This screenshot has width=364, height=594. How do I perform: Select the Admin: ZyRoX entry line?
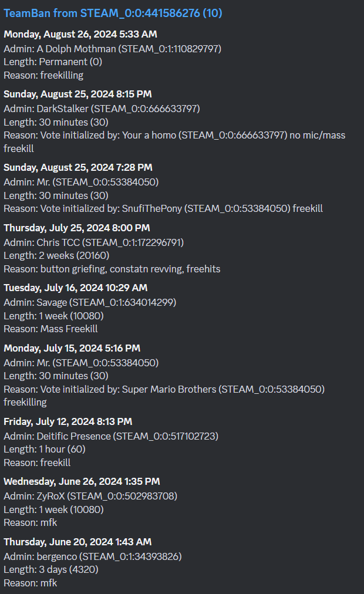point(90,496)
